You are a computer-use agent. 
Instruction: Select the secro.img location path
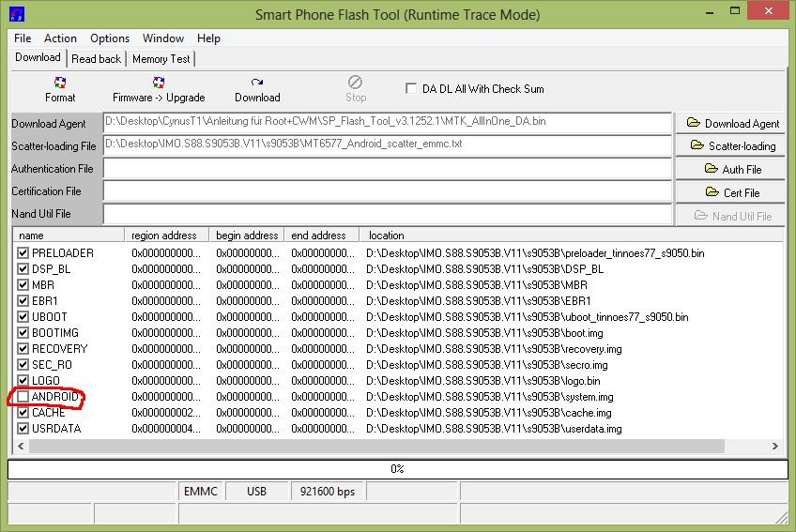[487, 365]
